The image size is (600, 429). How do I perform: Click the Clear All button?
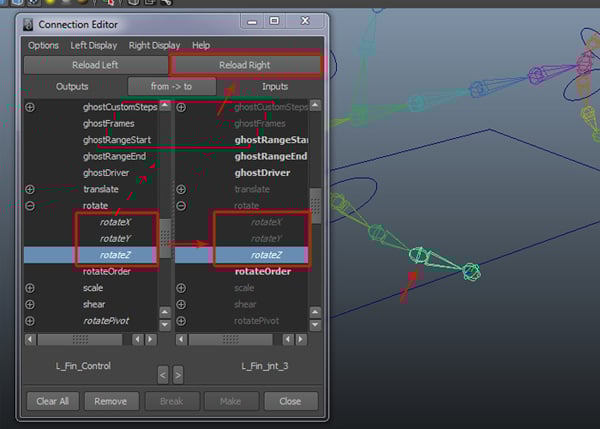(52, 401)
